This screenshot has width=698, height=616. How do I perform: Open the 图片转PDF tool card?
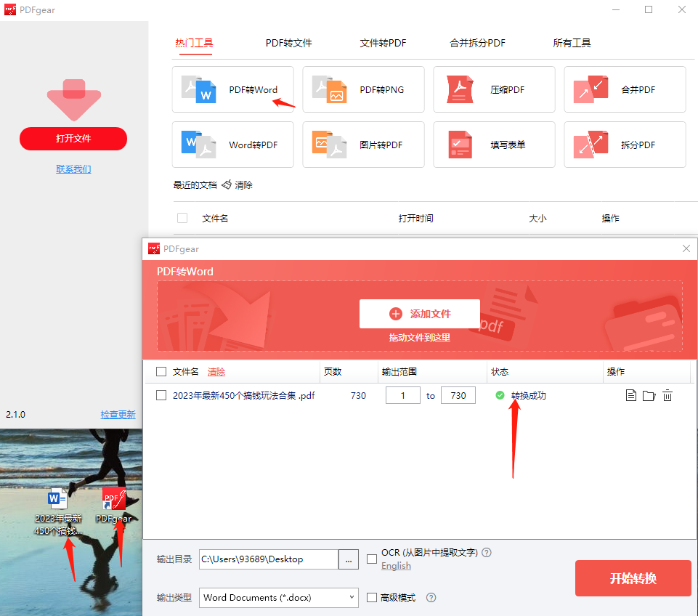(363, 145)
